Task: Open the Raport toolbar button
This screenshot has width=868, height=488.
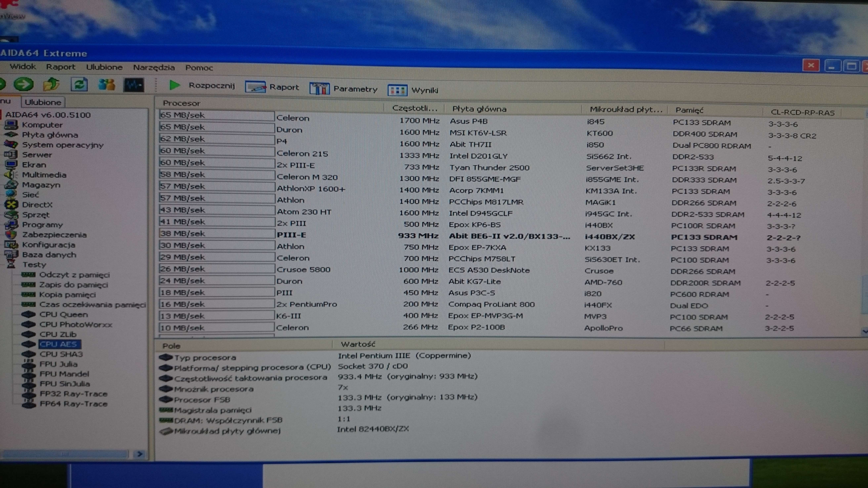Action: (272, 88)
